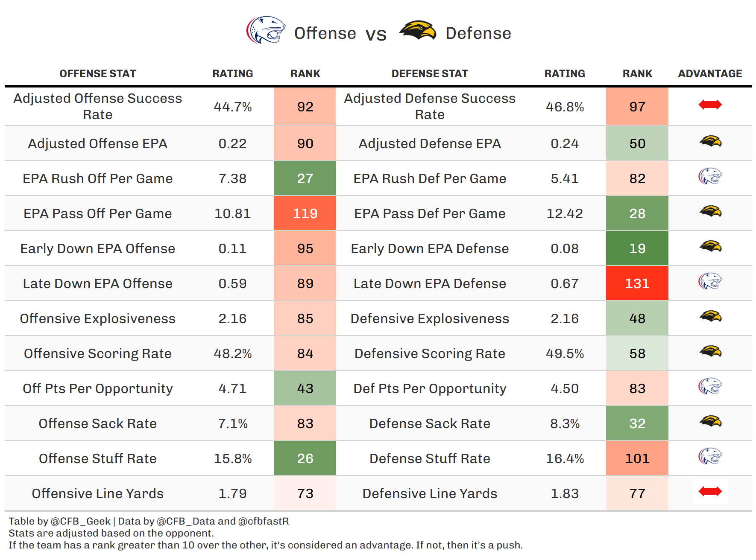Click the orange-red rank 119 cell
This screenshot has height=560, width=756.
point(305,213)
